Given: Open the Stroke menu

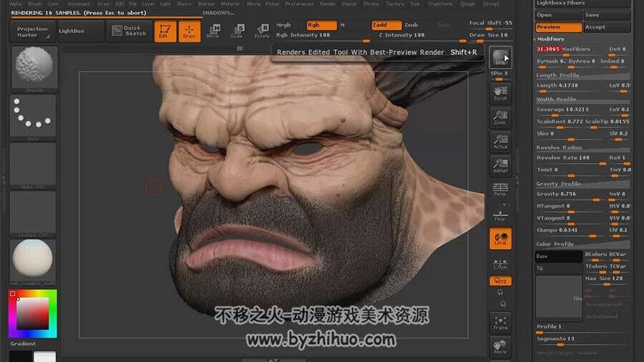Looking at the screenshot, I should [371, 4].
